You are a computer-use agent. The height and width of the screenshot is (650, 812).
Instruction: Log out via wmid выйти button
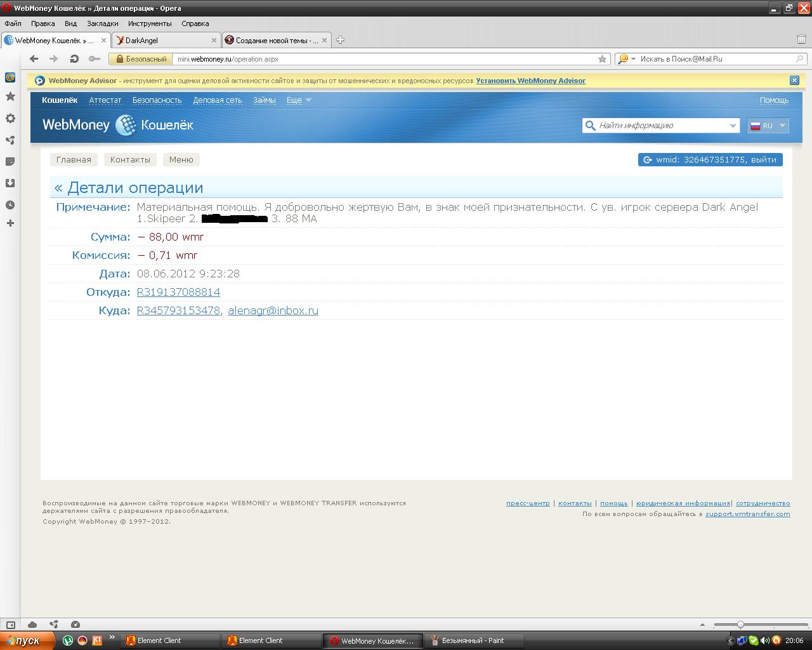click(710, 160)
